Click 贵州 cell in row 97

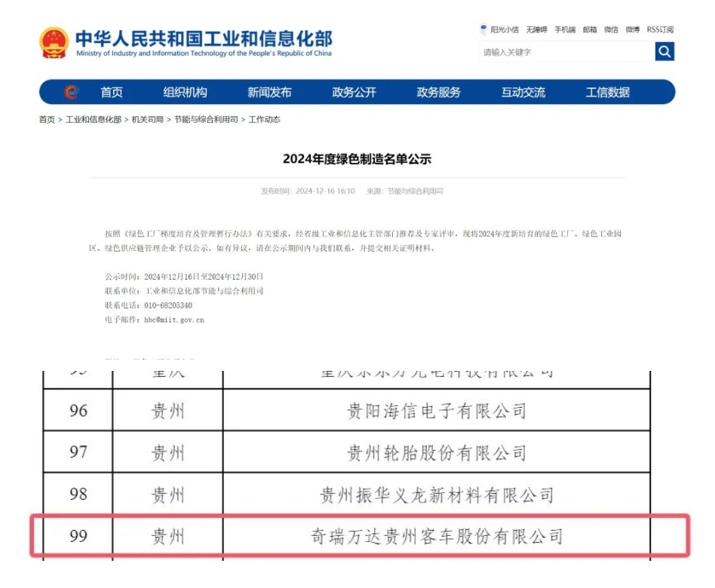pyautogui.click(x=167, y=453)
